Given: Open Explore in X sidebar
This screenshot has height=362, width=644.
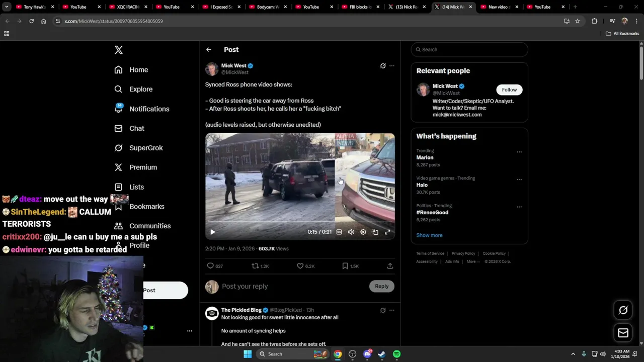Looking at the screenshot, I should (x=133, y=89).
